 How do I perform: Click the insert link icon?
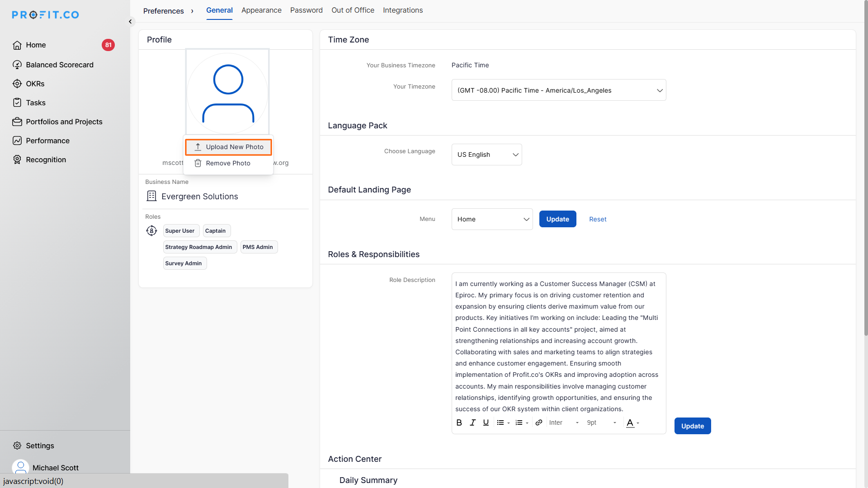coord(538,422)
